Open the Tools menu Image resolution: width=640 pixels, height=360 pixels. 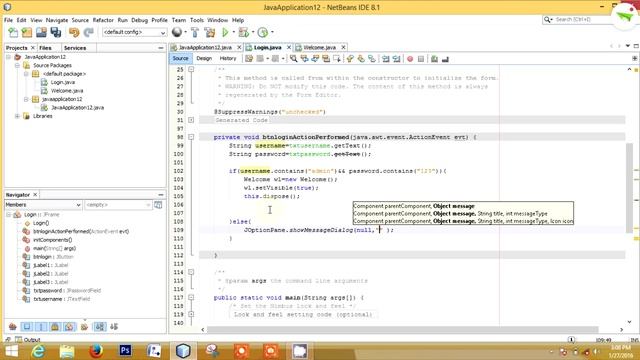(196, 20)
